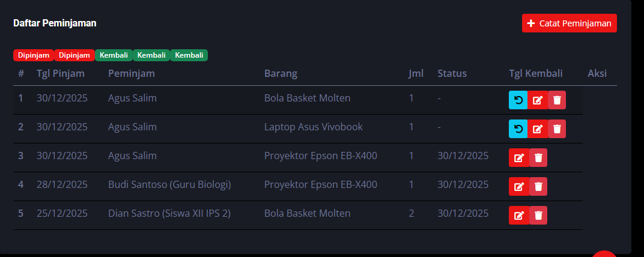
Task: Edit the Laptop Asus Vivobook loan
Action: pos(538,128)
